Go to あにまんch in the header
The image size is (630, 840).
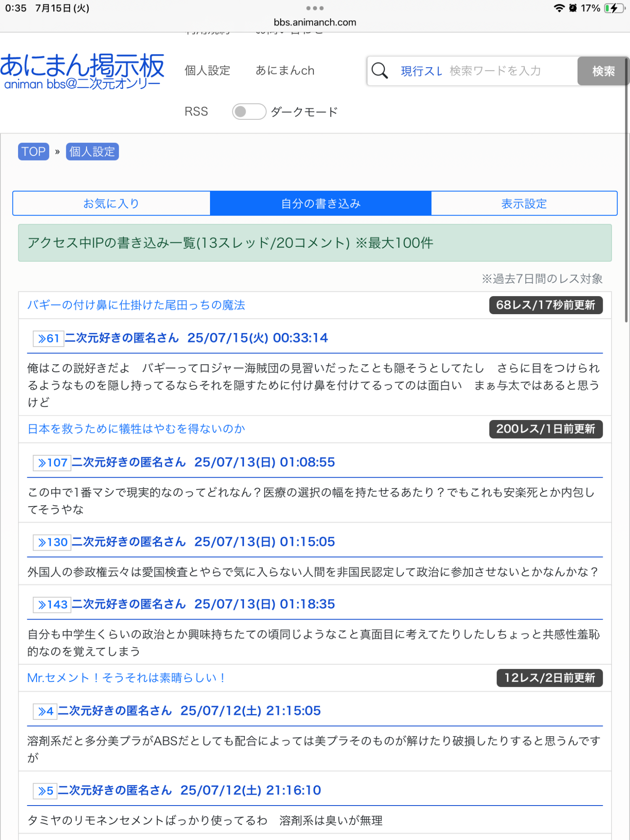pyautogui.click(x=285, y=71)
